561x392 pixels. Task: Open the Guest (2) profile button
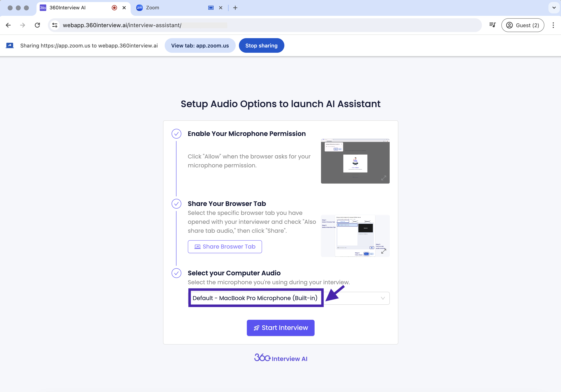523,25
